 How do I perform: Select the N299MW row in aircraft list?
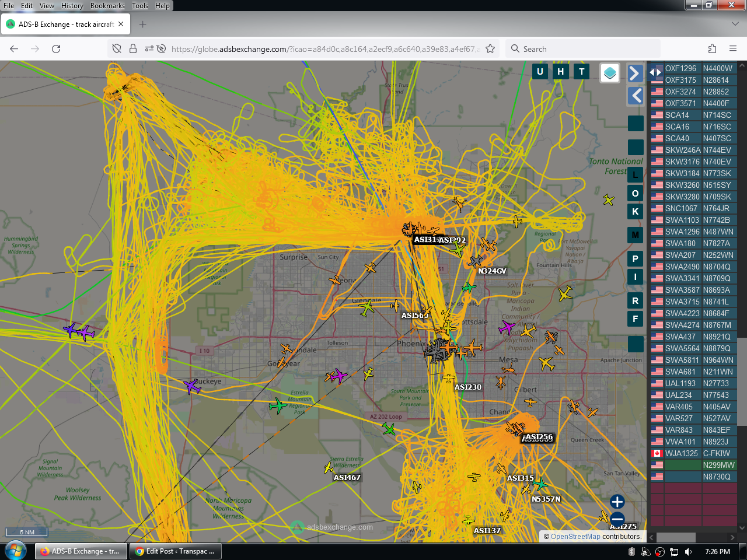[x=694, y=465]
